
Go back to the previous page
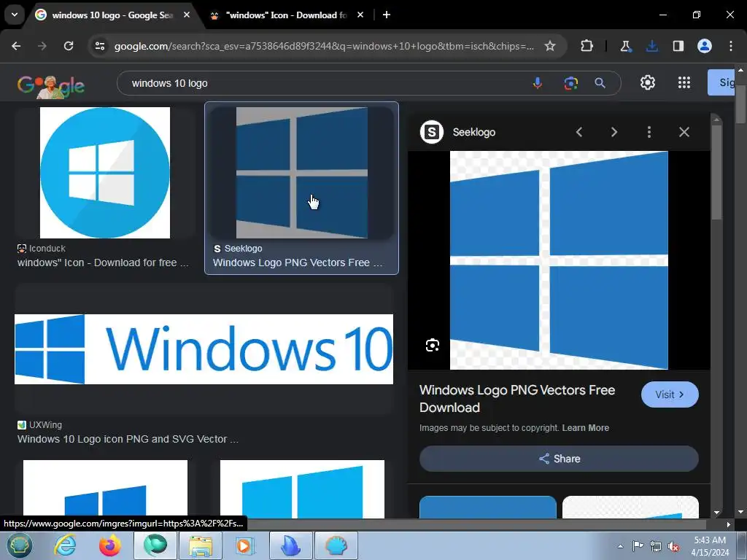16,46
